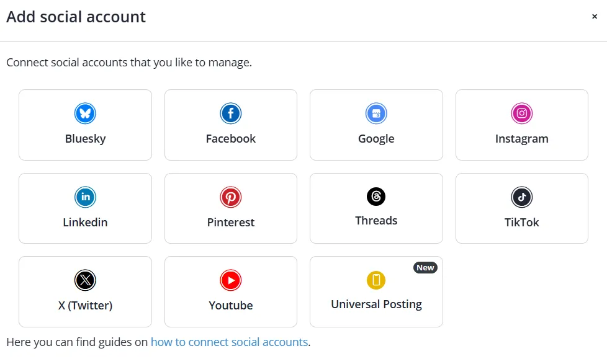Select the 'Universal Posting' text label

(376, 304)
